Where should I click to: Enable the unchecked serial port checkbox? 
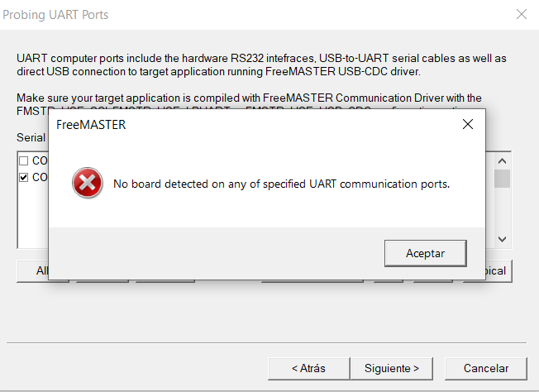coord(24,160)
